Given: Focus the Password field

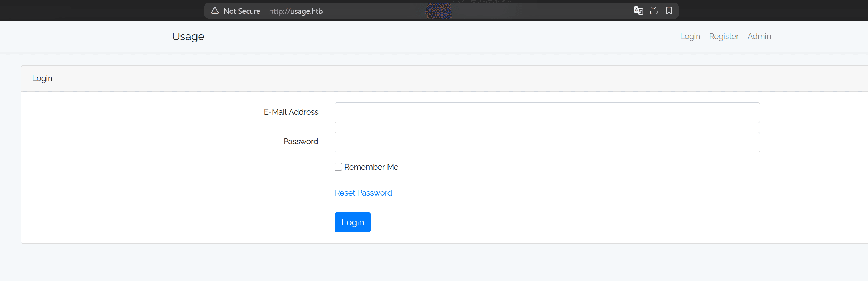Looking at the screenshot, I should 547,142.
